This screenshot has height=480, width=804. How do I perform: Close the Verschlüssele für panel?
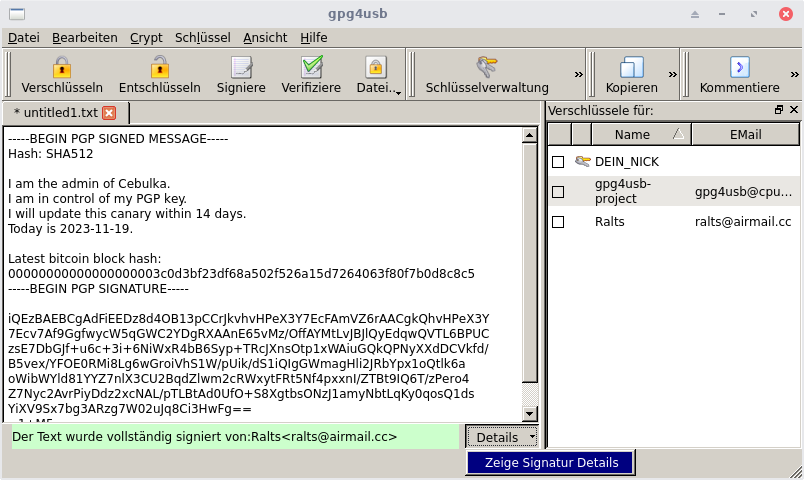click(794, 110)
